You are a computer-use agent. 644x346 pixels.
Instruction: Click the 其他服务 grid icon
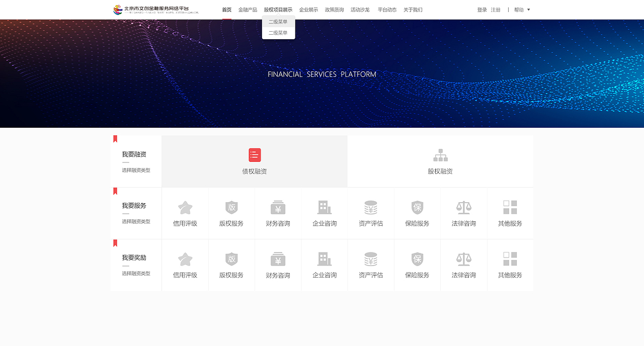coord(510,207)
